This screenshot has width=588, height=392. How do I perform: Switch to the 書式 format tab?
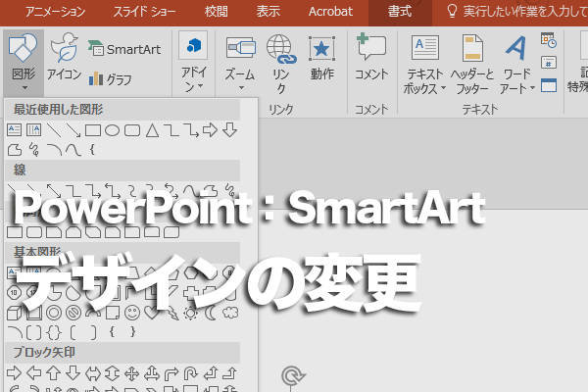400,12
